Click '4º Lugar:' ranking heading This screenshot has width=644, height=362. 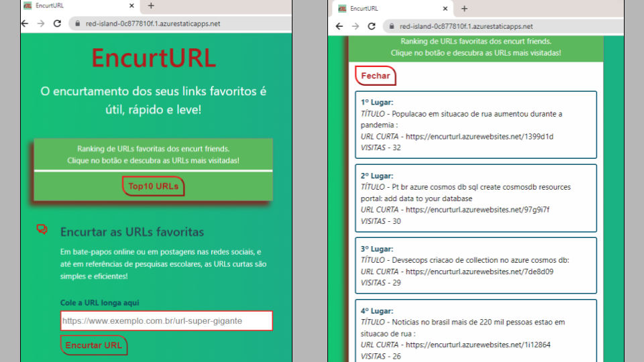pos(376,310)
